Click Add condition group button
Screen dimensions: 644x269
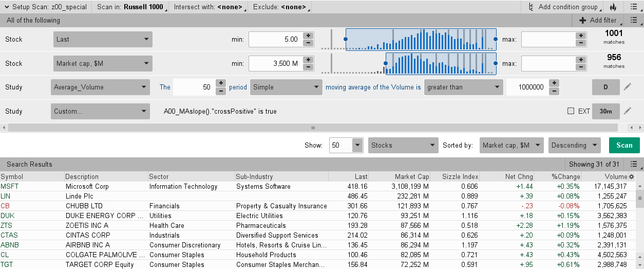564,7
